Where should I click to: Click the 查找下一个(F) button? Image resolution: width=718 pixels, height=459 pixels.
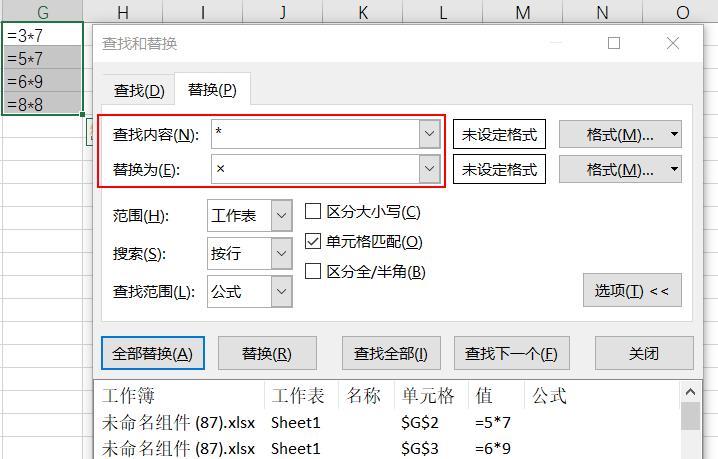click(511, 353)
